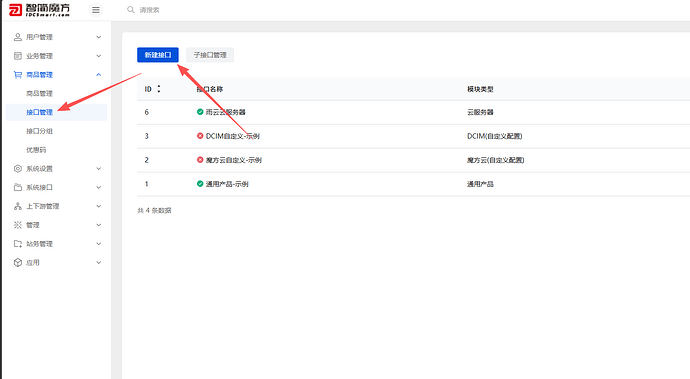Click the 通用产品-示例 interface name

227,184
